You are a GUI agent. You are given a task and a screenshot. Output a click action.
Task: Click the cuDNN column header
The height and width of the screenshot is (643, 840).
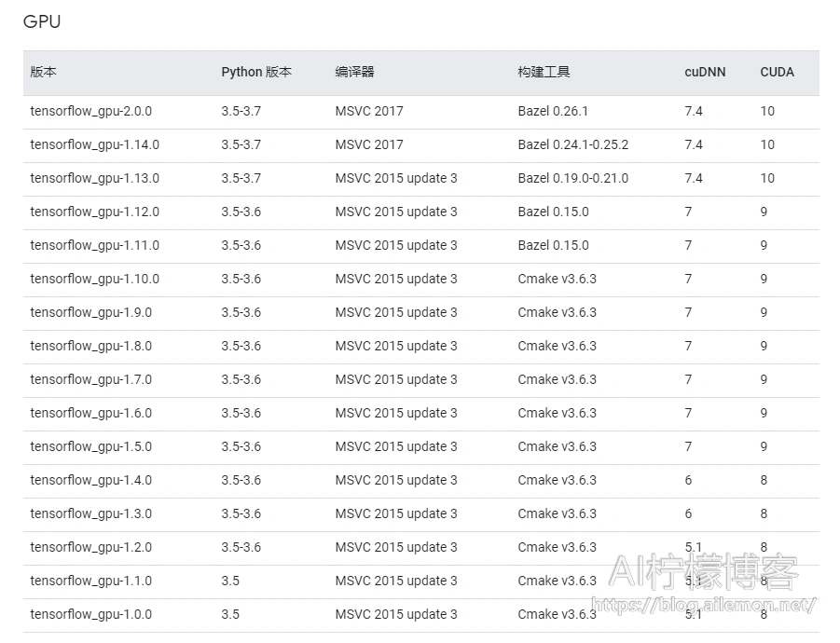[705, 73]
